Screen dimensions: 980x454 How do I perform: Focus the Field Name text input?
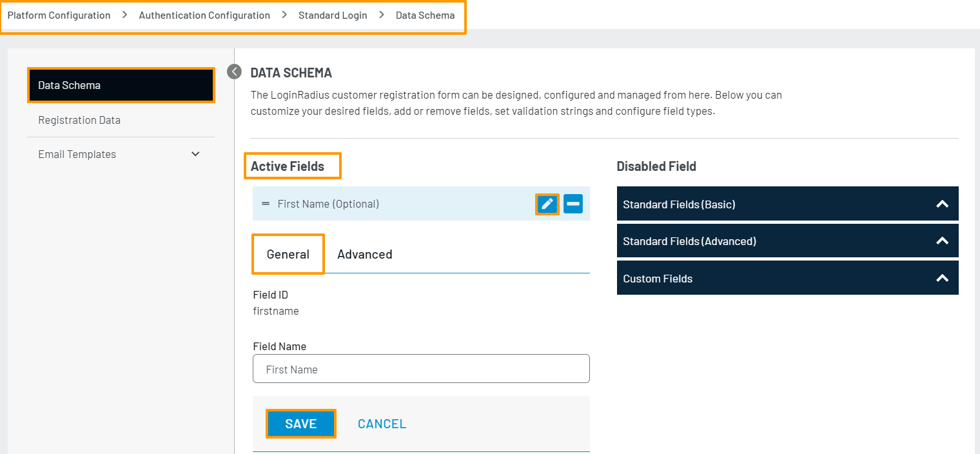[x=421, y=370]
